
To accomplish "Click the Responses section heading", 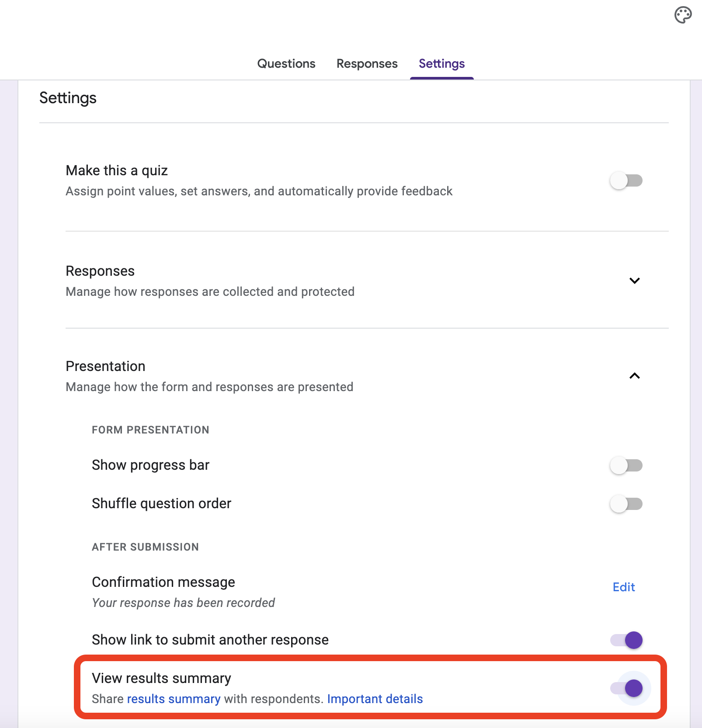I will tap(100, 271).
